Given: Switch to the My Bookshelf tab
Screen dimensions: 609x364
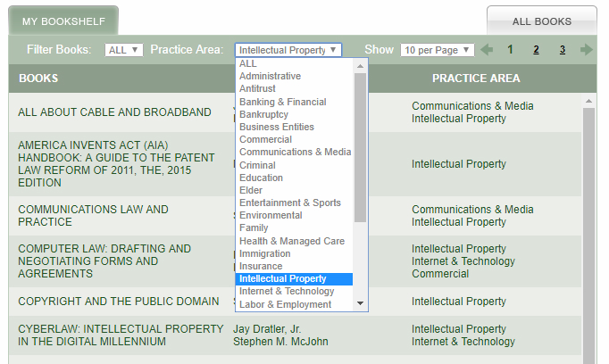Looking at the screenshot, I should click(x=63, y=21).
